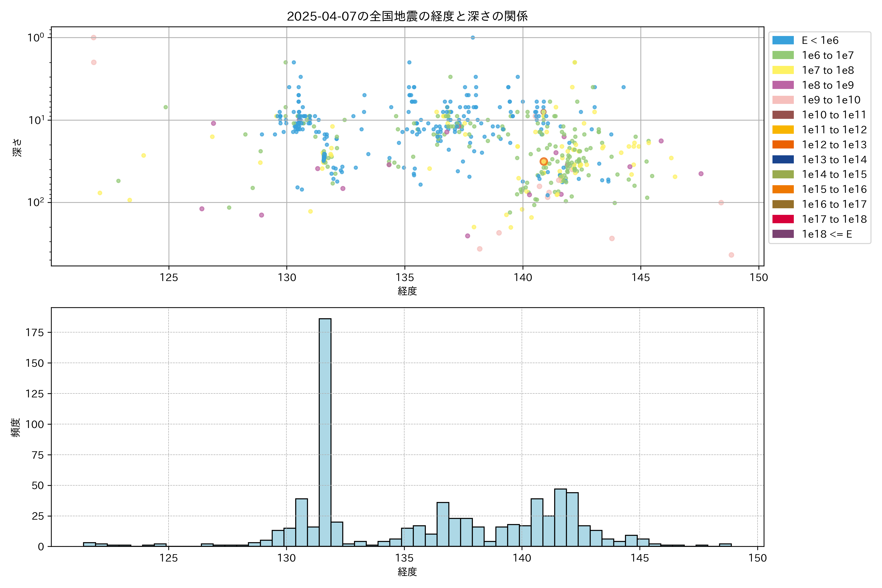Click the '頻度' y-axis label of histogram
The height and width of the screenshot is (588, 882).
tap(15, 428)
